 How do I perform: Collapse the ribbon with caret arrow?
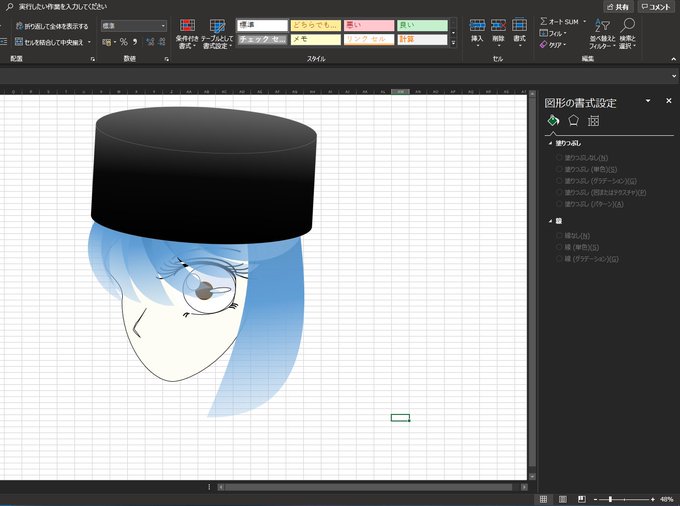(673, 59)
